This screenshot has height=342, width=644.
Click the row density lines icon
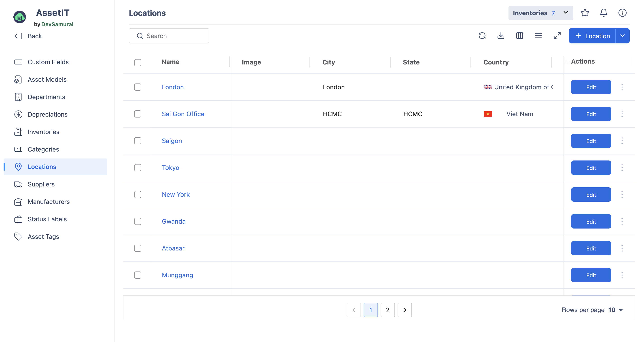tap(538, 36)
